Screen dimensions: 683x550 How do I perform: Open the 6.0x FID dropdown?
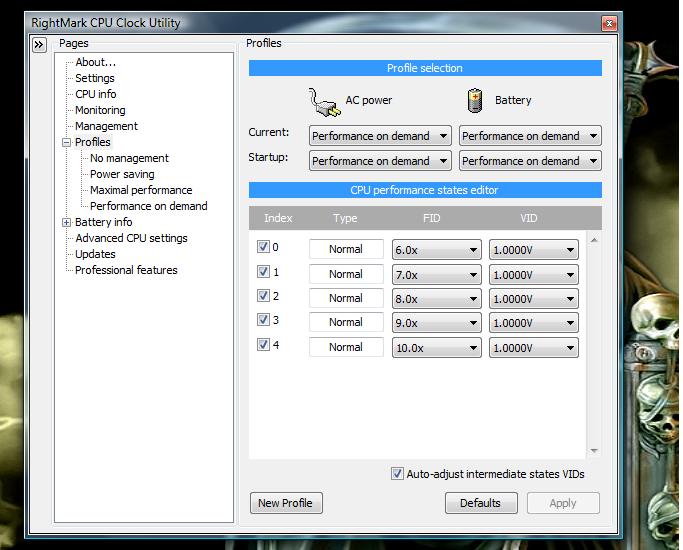(x=436, y=250)
